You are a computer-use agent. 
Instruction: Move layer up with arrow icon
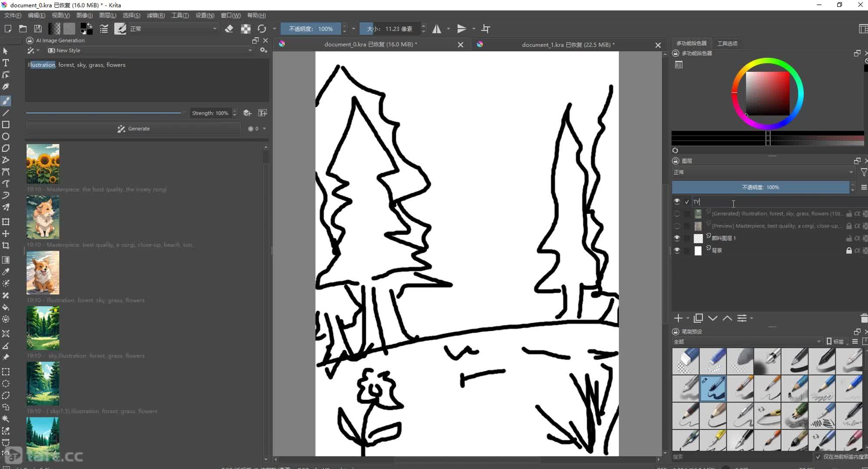(x=727, y=318)
